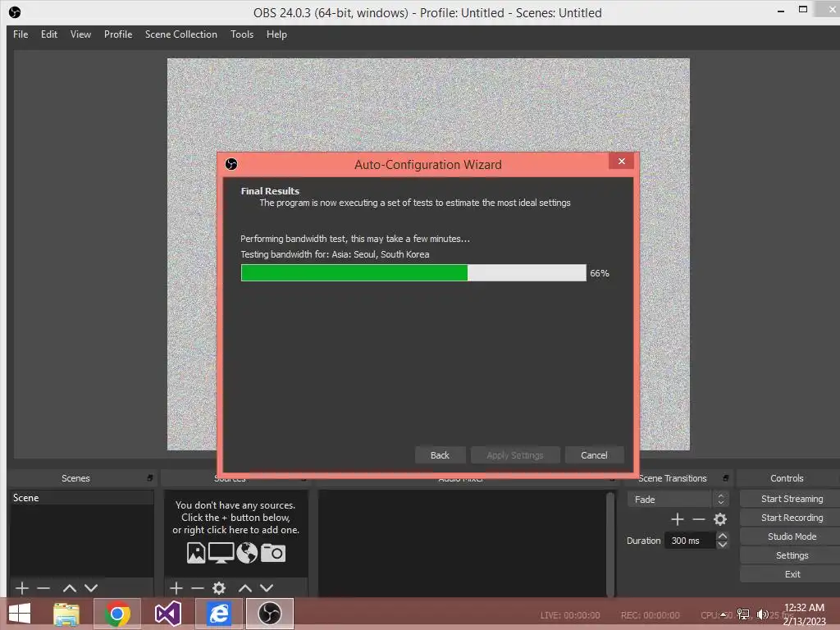Switch to the OBS Studio taskbar button
The width and height of the screenshot is (840, 630).
point(269,614)
